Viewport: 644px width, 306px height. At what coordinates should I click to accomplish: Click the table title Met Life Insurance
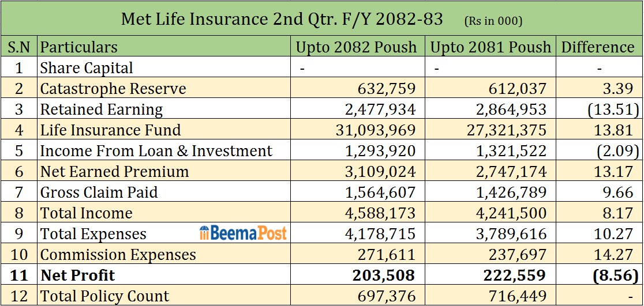point(282,19)
